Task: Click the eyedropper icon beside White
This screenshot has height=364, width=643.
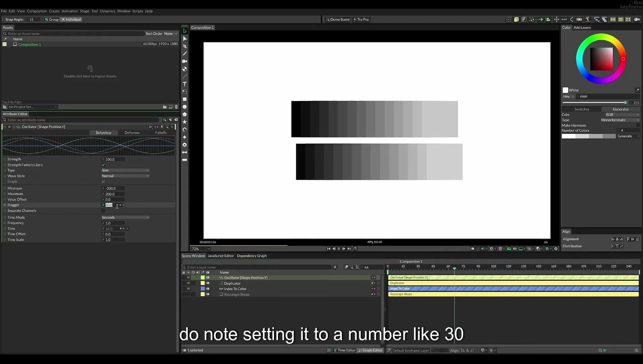Action: tap(637, 90)
